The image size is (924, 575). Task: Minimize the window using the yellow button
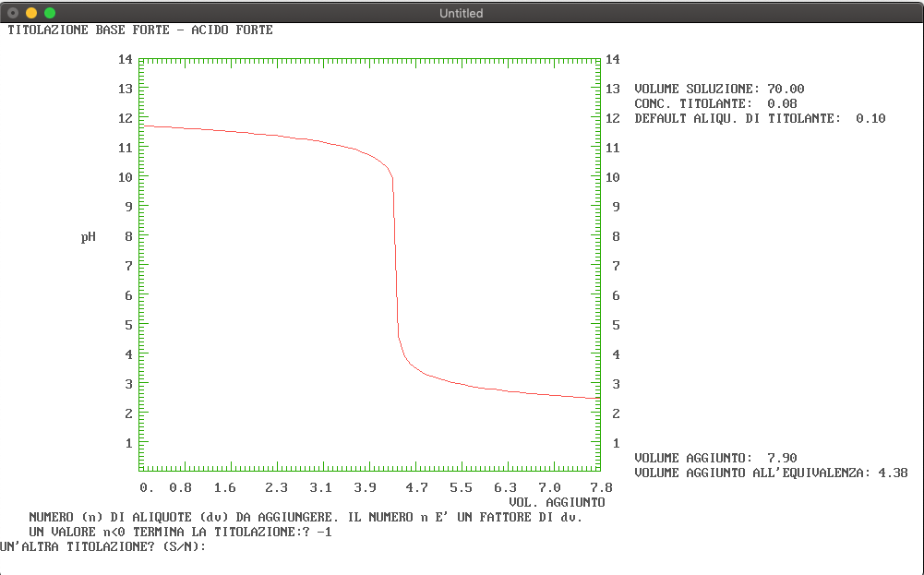click(31, 13)
